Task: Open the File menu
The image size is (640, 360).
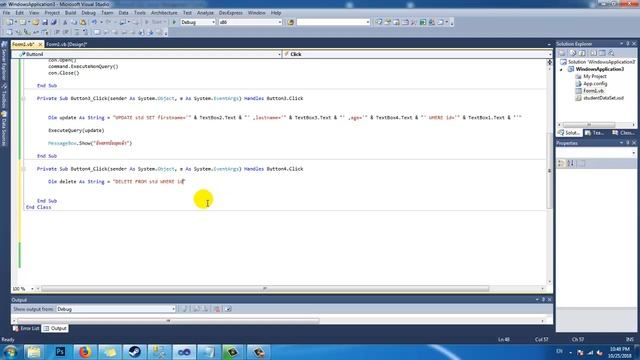Action: (6, 13)
